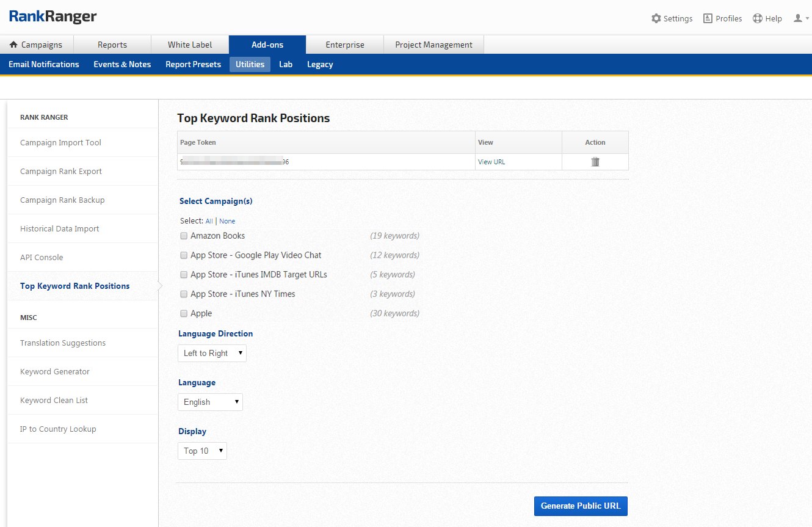The image size is (812, 527).
Task: Click the trash icon to delete the page token
Action: click(x=595, y=162)
